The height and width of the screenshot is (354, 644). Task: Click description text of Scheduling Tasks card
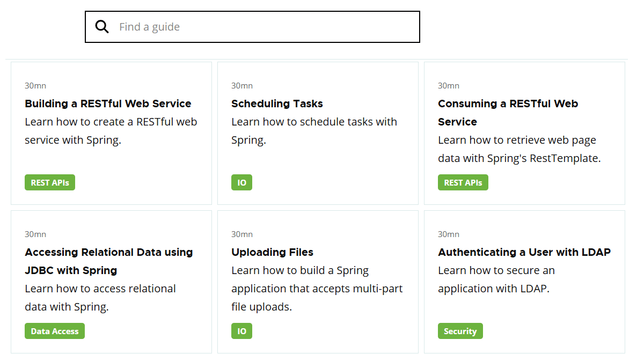314,130
